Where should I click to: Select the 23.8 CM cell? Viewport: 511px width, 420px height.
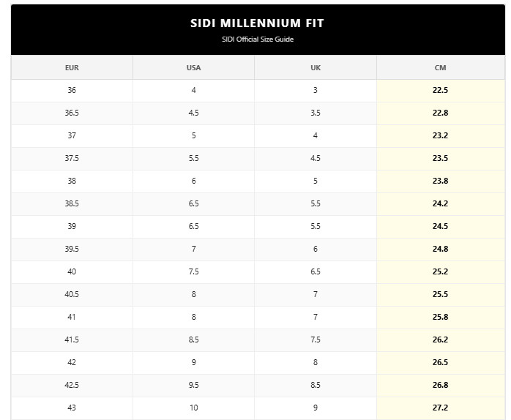coord(440,181)
